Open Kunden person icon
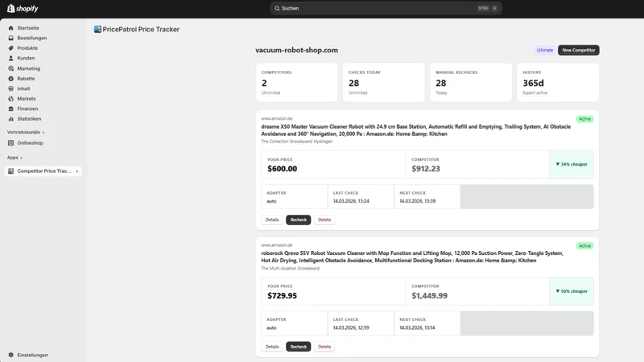The height and width of the screenshot is (362, 644). tap(11, 58)
